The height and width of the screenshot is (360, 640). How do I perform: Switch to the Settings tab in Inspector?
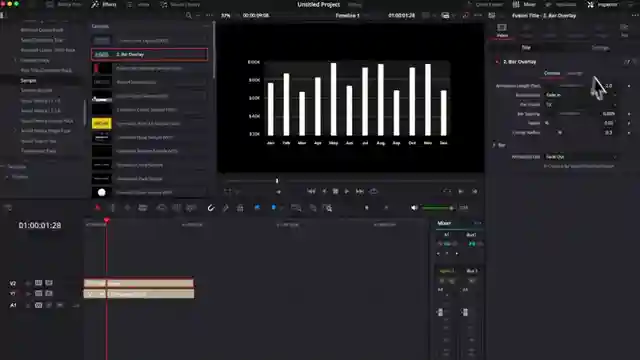[x=600, y=48]
